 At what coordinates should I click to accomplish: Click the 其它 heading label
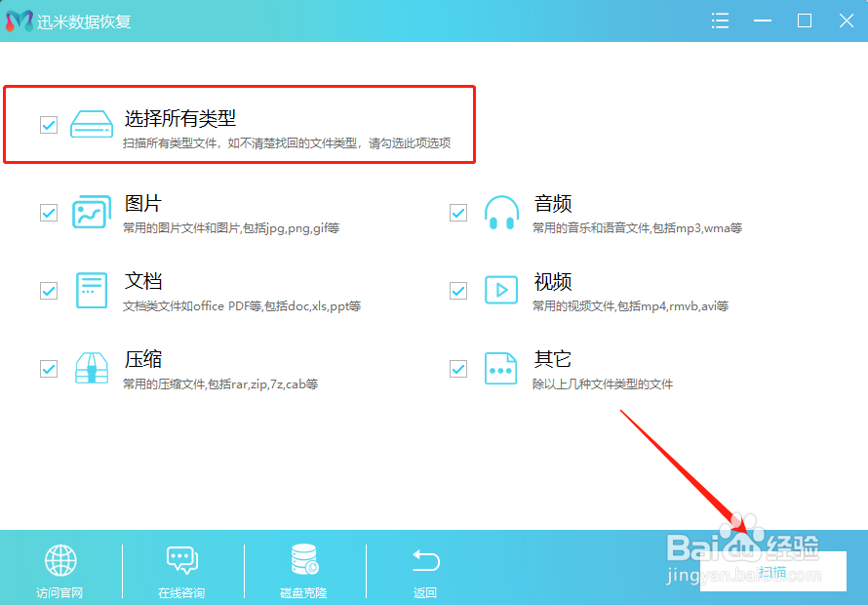point(552,359)
